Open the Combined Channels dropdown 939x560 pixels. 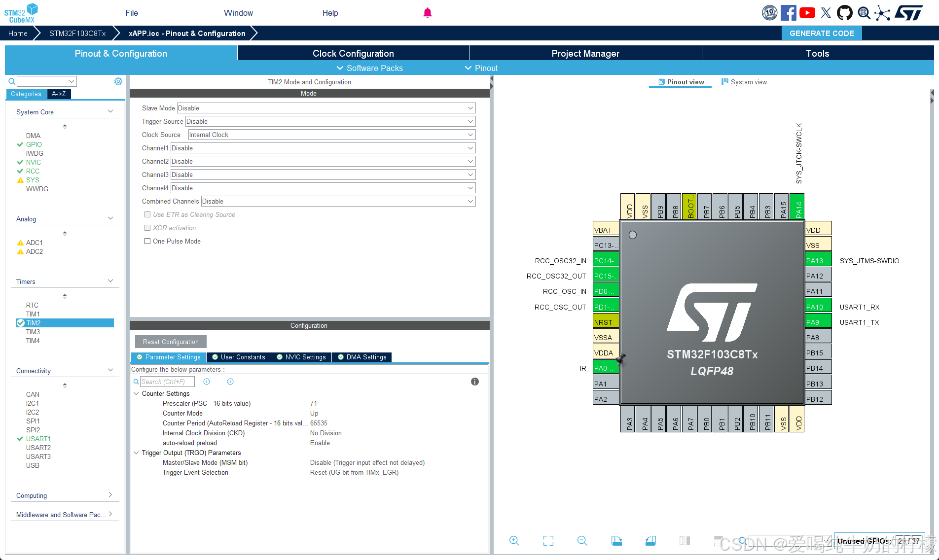click(338, 201)
